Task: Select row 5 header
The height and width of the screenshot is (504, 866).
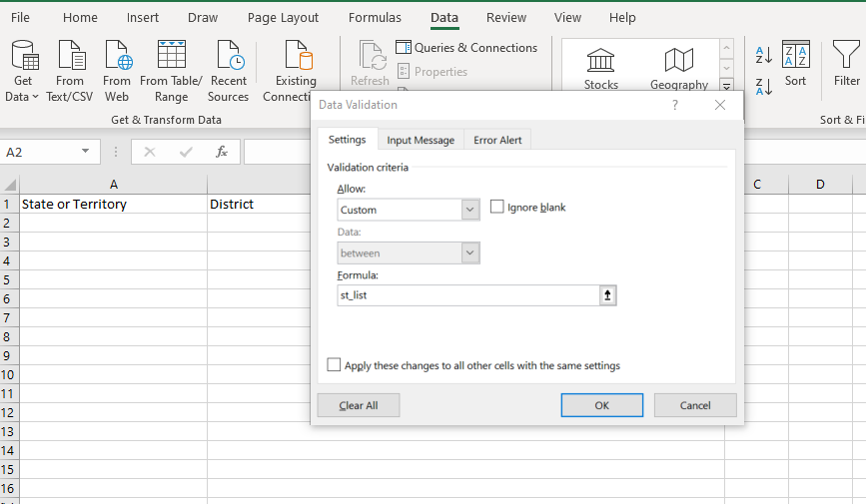Action: 9,279
